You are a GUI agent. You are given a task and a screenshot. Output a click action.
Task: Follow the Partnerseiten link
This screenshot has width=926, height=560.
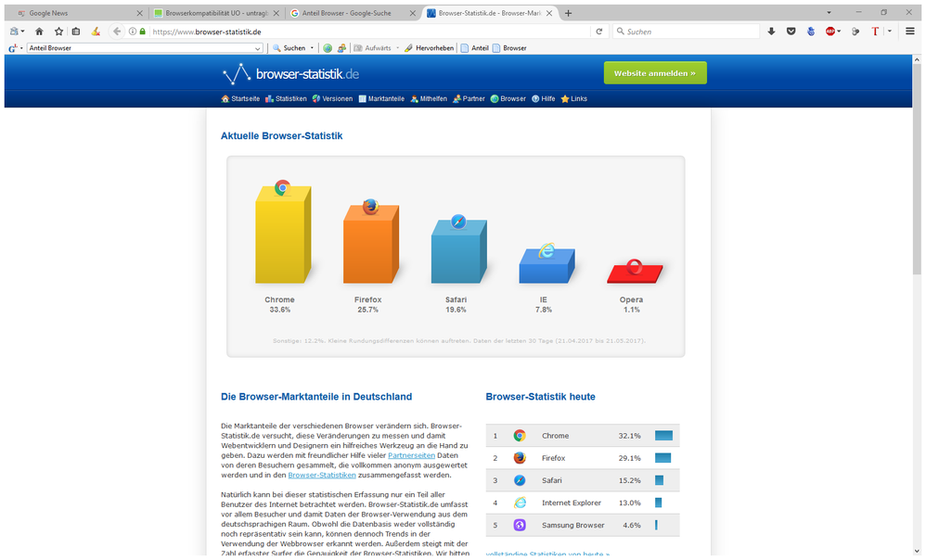click(x=412, y=455)
